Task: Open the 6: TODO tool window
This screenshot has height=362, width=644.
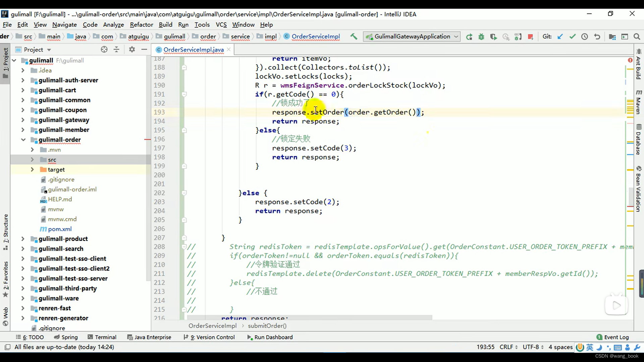Action: point(30,337)
